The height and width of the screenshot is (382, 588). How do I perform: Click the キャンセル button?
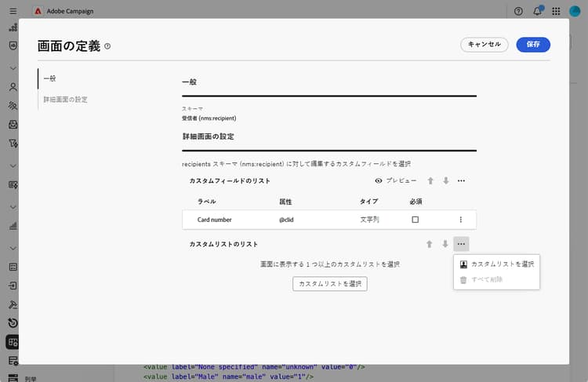(x=485, y=44)
